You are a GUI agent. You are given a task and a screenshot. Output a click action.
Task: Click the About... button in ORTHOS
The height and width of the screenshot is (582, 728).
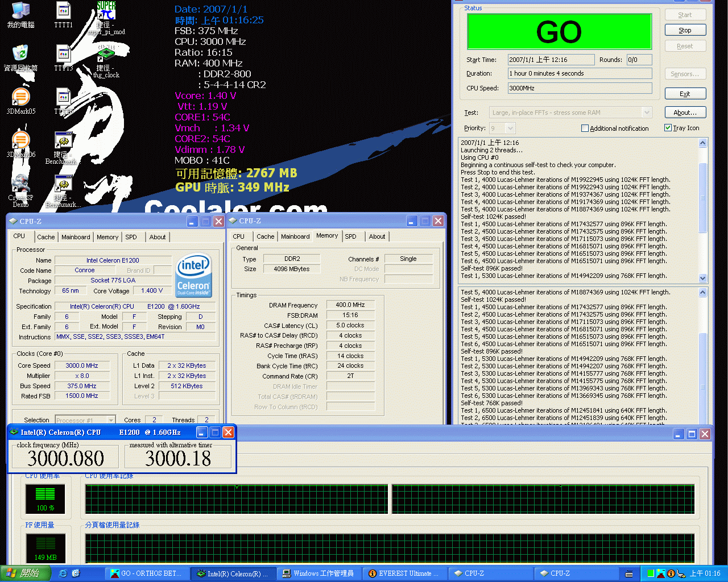(685, 113)
